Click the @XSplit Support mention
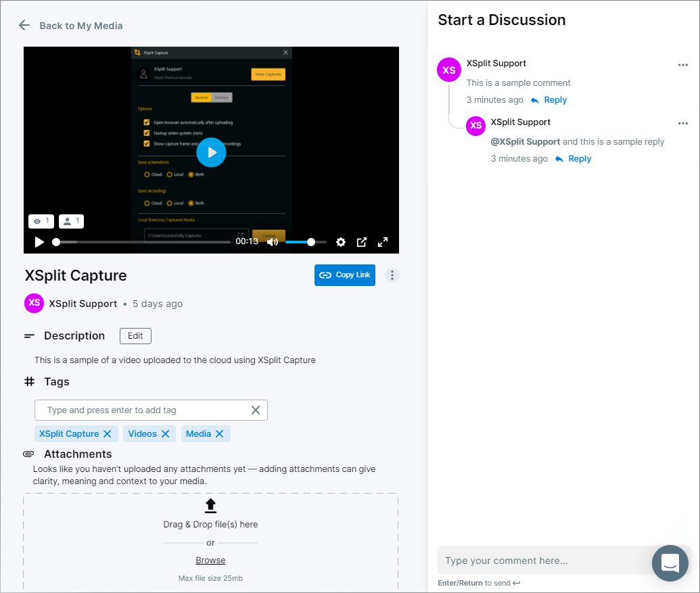700x593 pixels. click(525, 142)
